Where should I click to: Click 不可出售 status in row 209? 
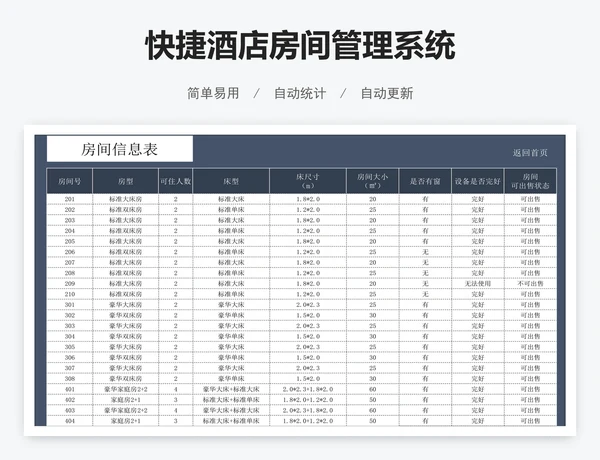click(530, 284)
